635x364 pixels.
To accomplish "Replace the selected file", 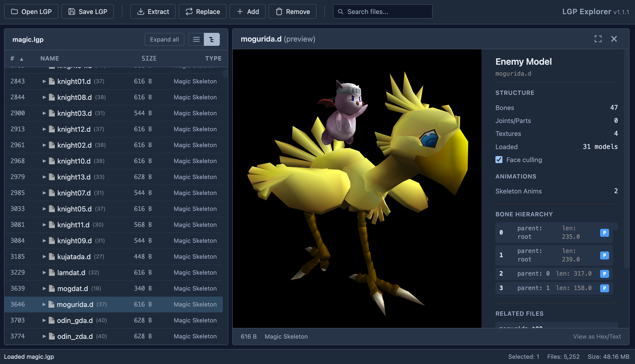I will [x=202, y=11].
